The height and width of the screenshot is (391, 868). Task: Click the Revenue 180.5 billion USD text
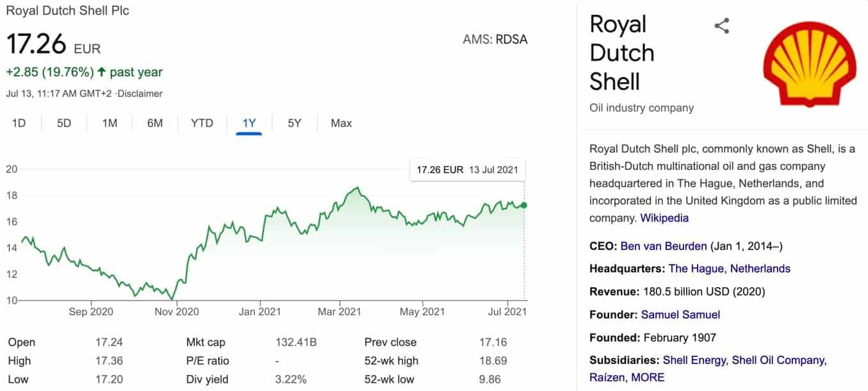pyautogui.click(x=678, y=292)
